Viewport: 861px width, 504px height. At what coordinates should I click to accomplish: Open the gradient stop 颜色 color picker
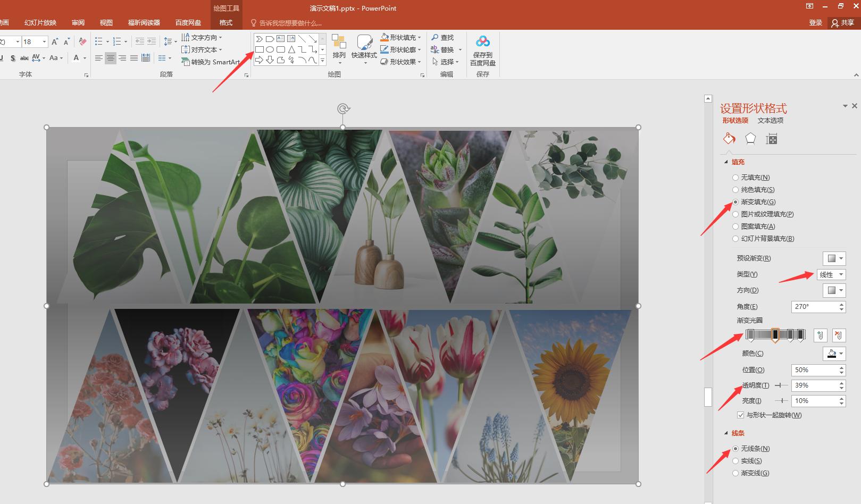coord(834,354)
